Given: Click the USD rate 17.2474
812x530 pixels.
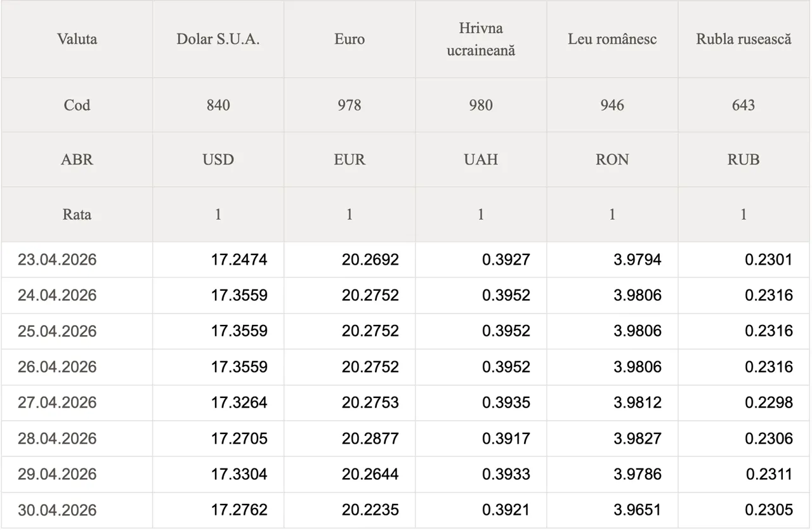Looking at the screenshot, I should pos(239,260).
